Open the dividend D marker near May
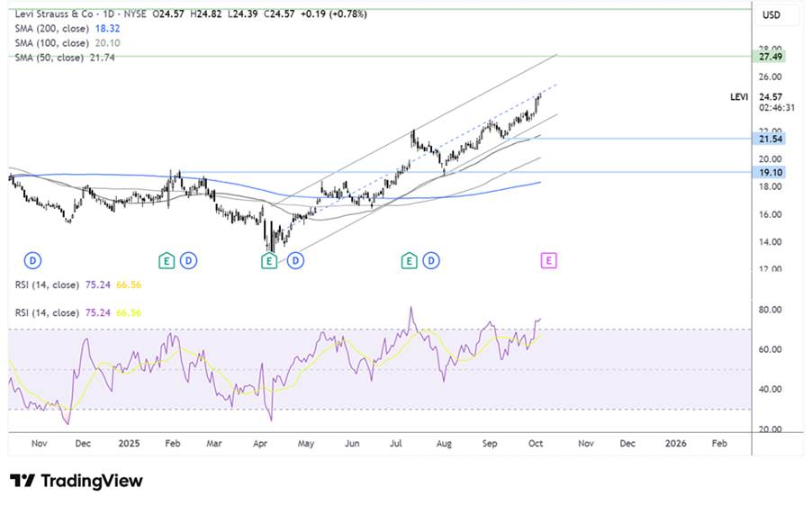This screenshot has width=812, height=506. pyautogui.click(x=295, y=260)
